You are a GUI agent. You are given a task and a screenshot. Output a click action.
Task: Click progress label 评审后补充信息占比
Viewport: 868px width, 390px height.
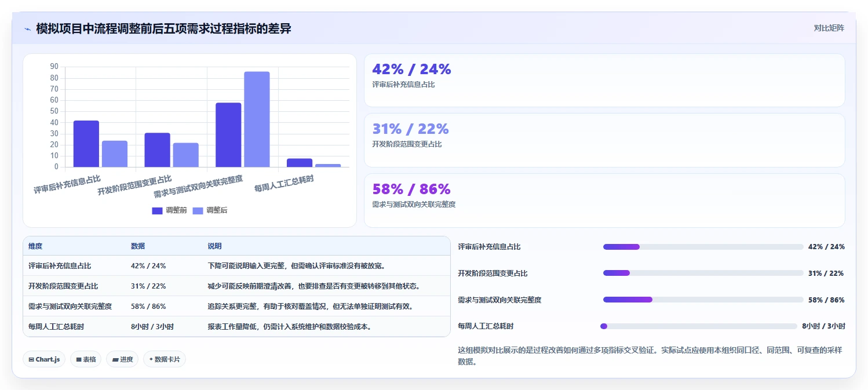489,247
